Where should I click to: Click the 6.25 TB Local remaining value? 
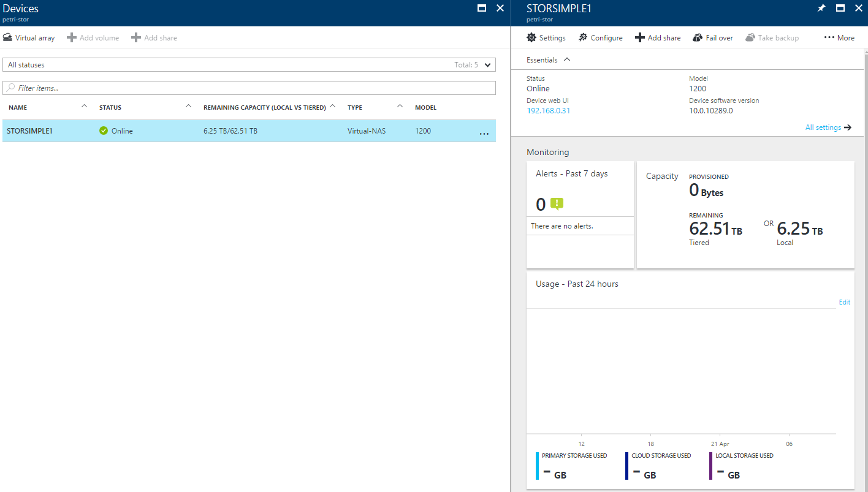pyautogui.click(x=800, y=229)
